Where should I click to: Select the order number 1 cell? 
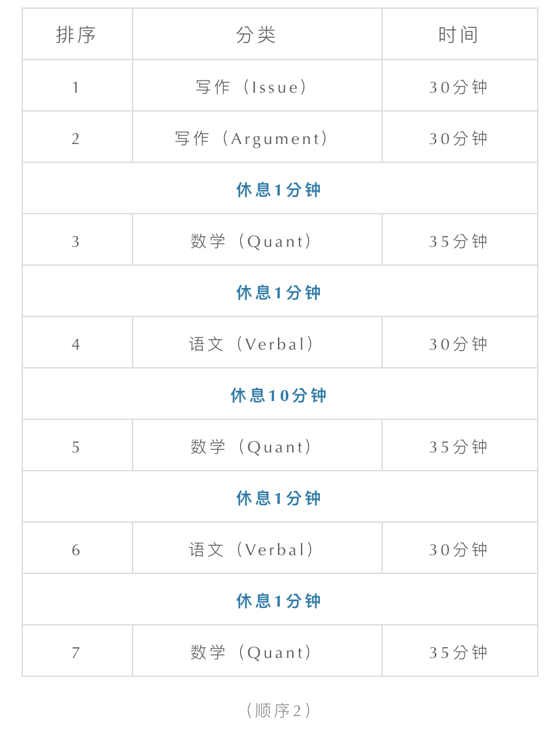(x=76, y=87)
